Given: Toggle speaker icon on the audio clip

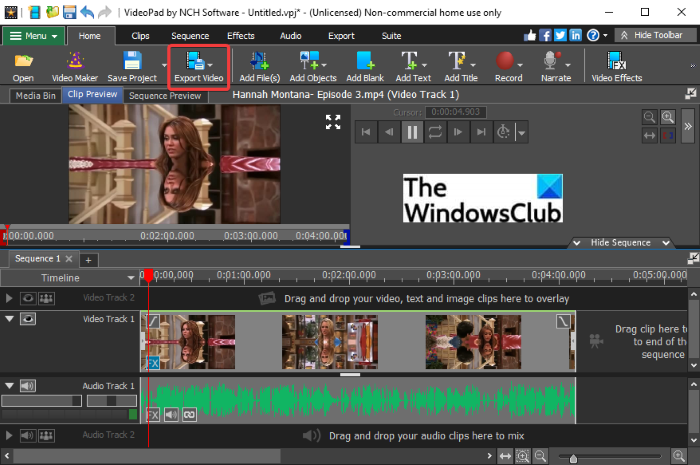Looking at the screenshot, I should [x=171, y=415].
